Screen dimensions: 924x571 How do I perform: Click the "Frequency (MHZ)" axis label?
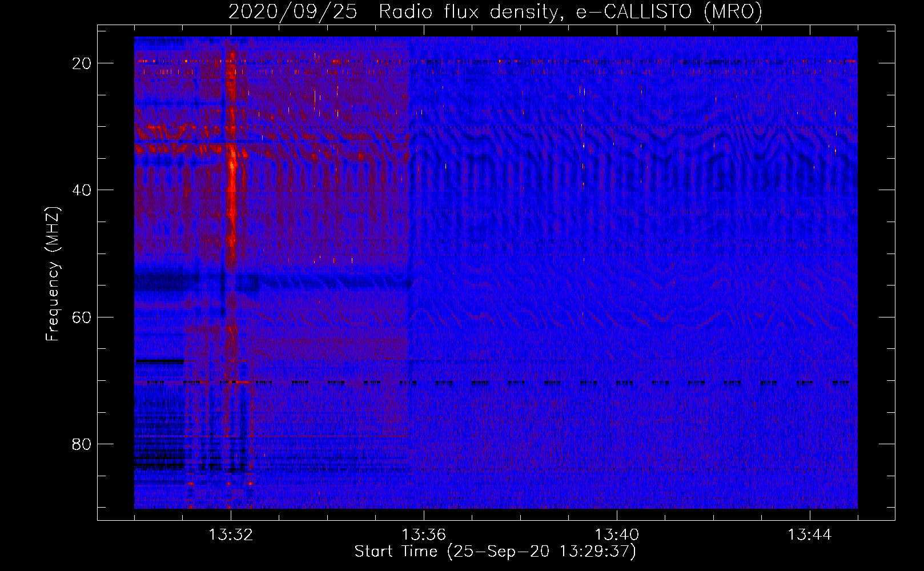click(53, 274)
